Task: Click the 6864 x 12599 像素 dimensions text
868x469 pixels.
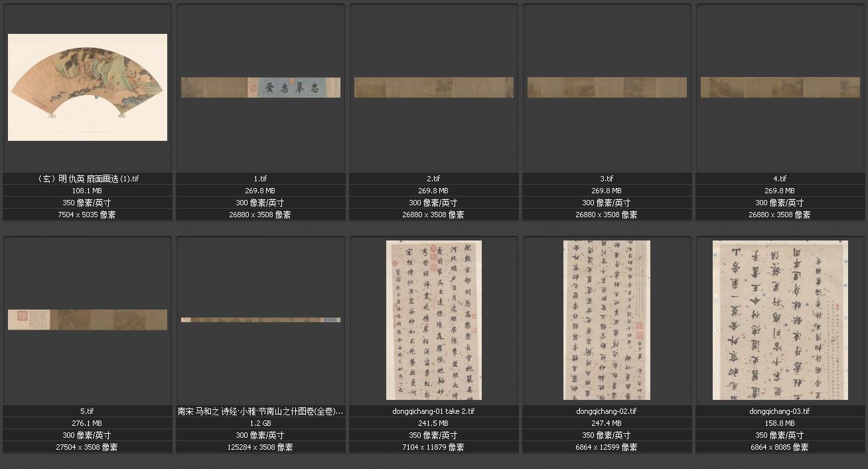Action: (x=607, y=447)
